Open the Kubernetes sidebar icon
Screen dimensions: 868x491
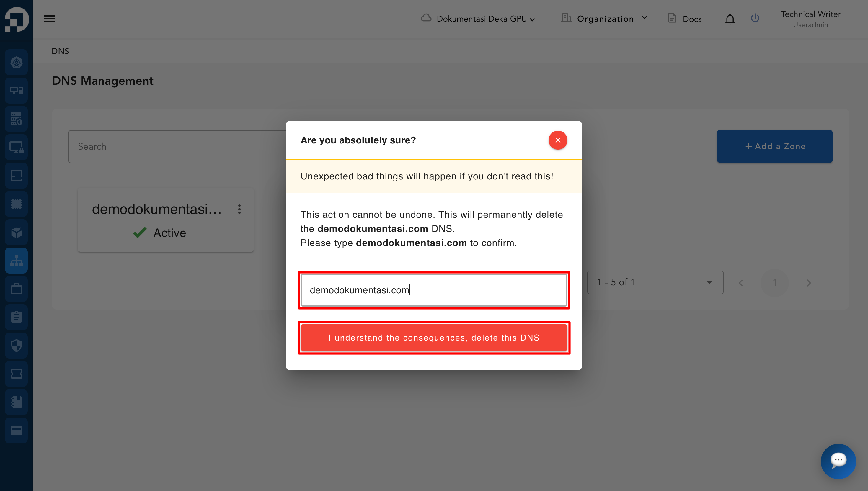coord(16,62)
